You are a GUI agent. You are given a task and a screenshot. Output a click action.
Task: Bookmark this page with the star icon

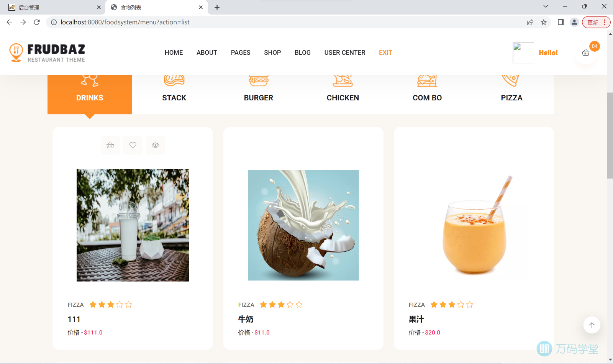click(x=544, y=22)
